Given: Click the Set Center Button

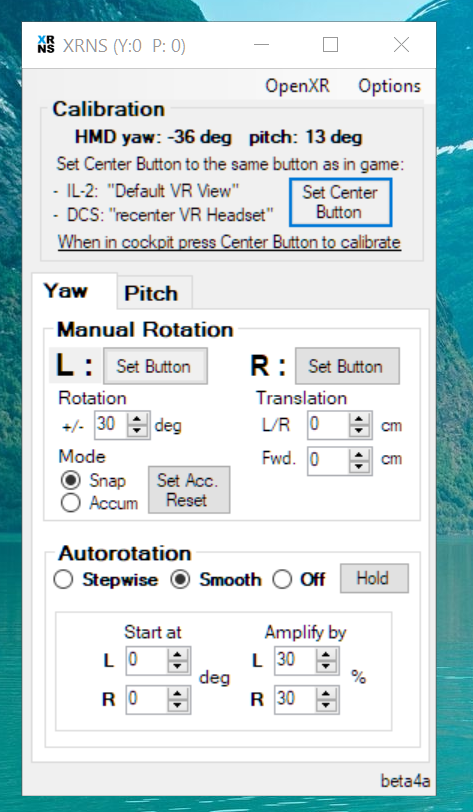Looking at the screenshot, I should click(x=340, y=202).
